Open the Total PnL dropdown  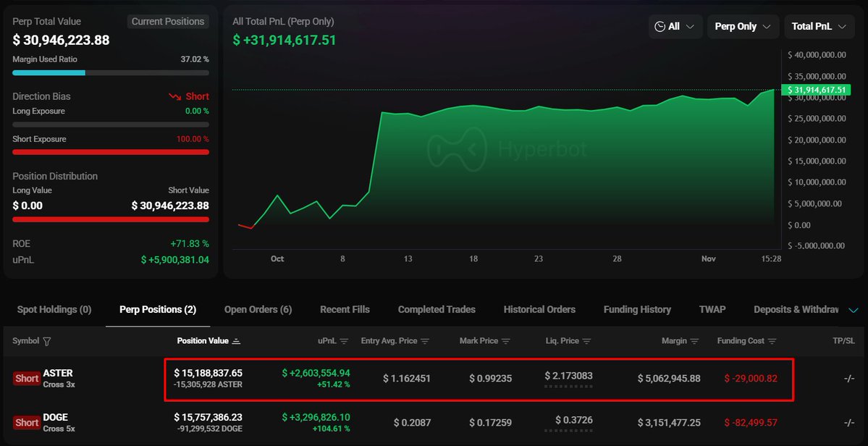pyautogui.click(x=818, y=27)
